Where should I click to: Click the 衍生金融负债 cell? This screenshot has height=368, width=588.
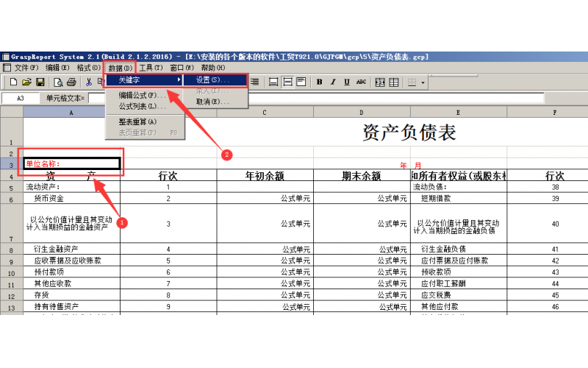click(459, 249)
